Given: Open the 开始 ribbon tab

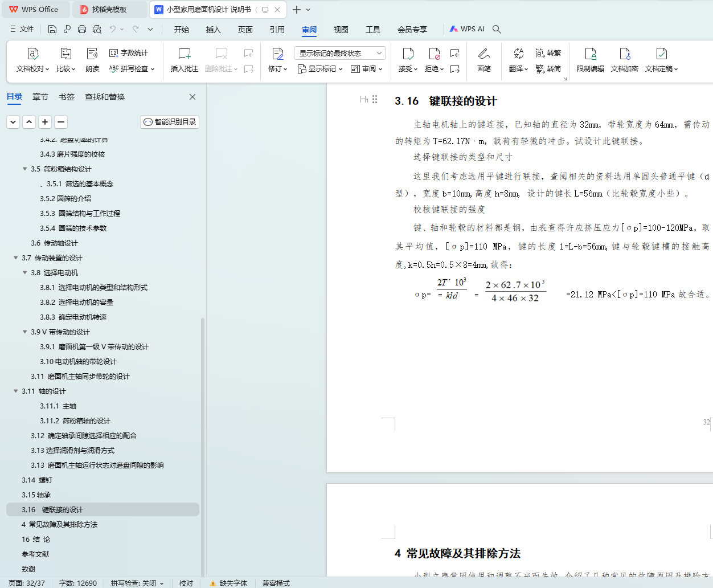Looking at the screenshot, I should 182,30.
